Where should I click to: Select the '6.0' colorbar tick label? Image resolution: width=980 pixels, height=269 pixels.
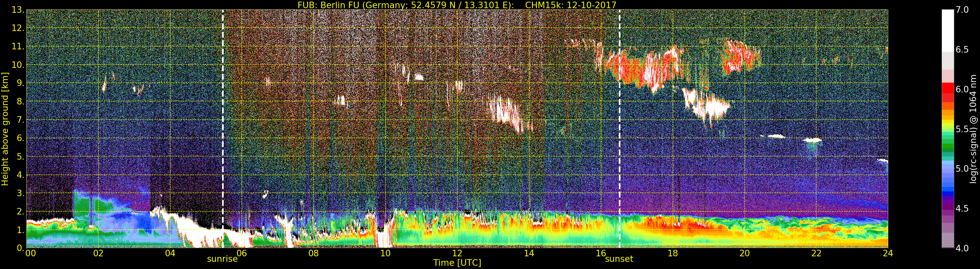coord(961,89)
